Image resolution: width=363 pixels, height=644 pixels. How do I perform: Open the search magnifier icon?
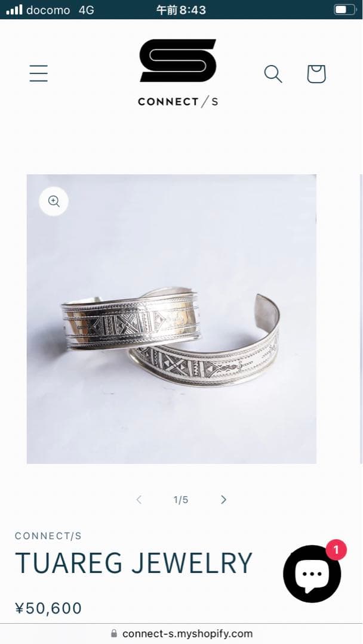coord(273,74)
